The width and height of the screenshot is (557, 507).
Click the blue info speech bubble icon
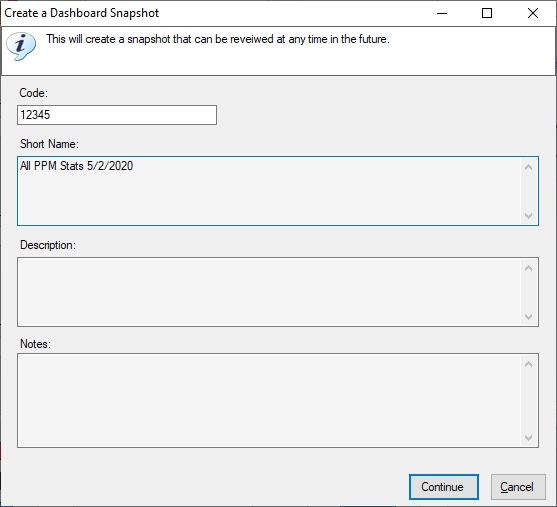tap(21, 46)
